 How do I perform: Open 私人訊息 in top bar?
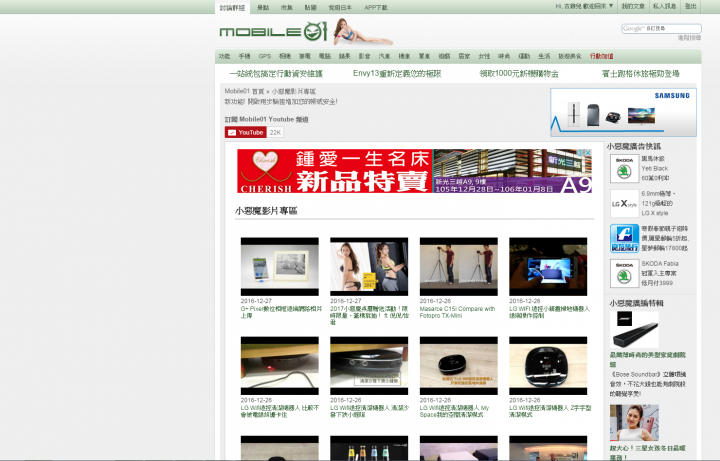tap(664, 6)
